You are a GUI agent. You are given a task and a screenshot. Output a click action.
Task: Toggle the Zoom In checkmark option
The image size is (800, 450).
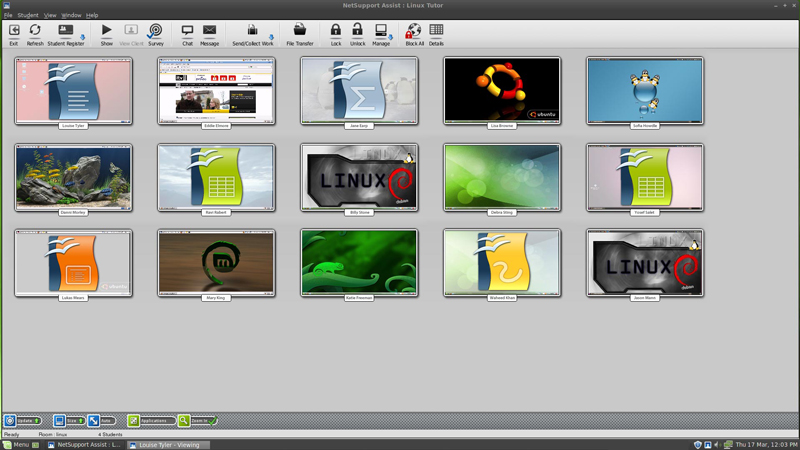(x=213, y=421)
